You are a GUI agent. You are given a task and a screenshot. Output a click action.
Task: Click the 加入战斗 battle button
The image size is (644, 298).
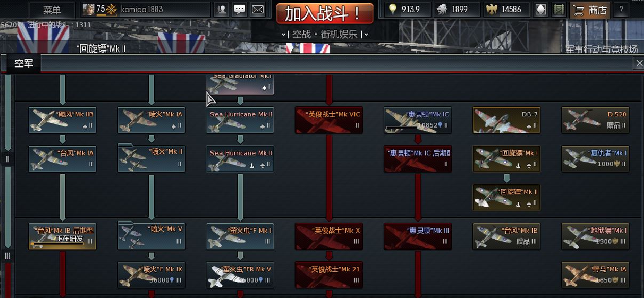(324, 13)
